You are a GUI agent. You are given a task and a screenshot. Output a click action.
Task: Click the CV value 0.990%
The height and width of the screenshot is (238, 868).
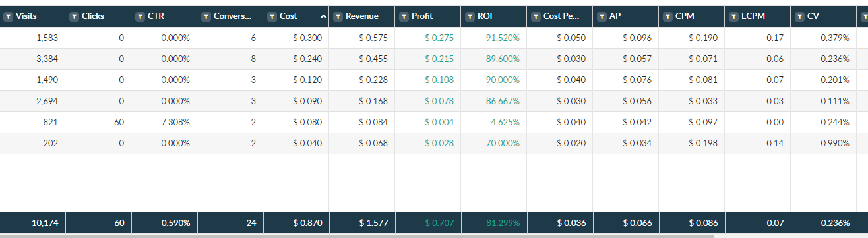pos(835,144)
